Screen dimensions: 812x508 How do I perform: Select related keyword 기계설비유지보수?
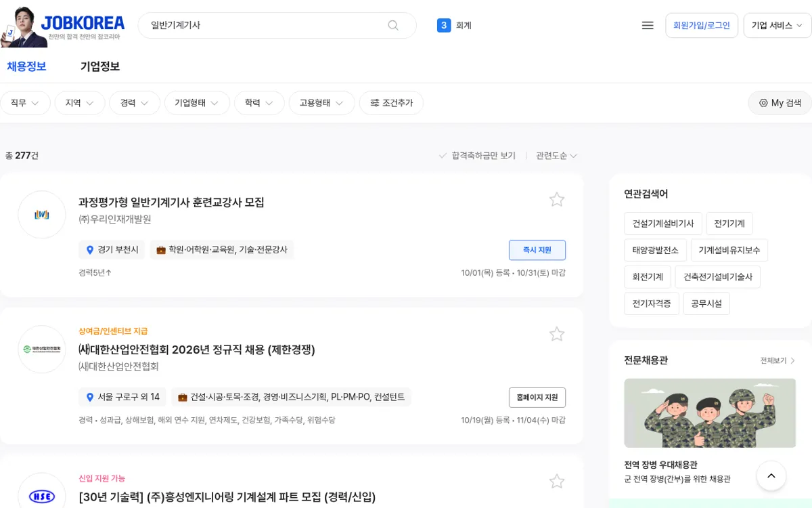click(729, 250)
